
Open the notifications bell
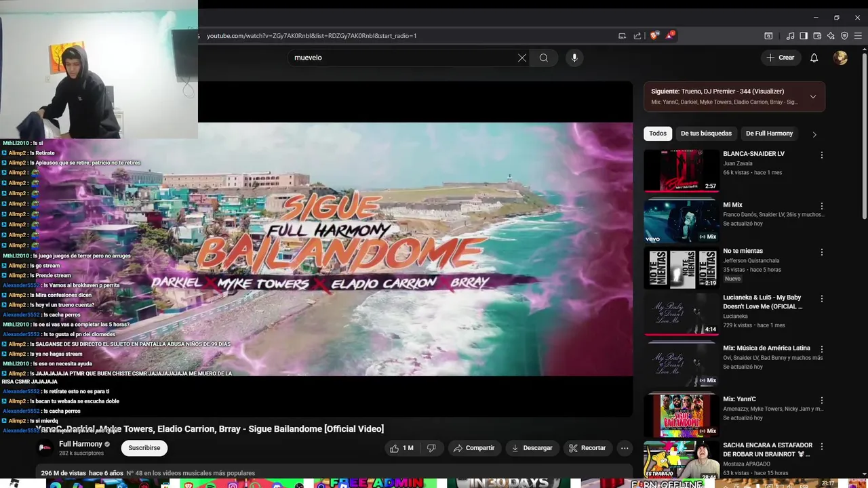click(814, 58)
